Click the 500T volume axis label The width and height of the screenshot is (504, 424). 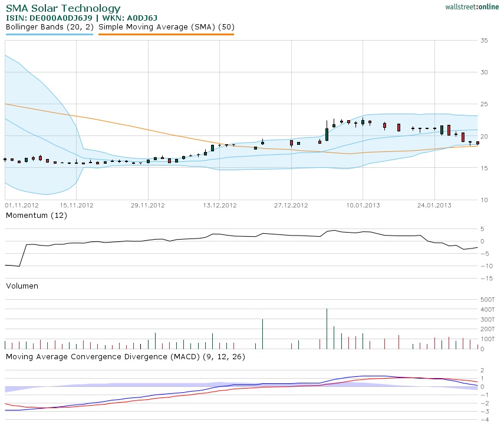point(487,300)
